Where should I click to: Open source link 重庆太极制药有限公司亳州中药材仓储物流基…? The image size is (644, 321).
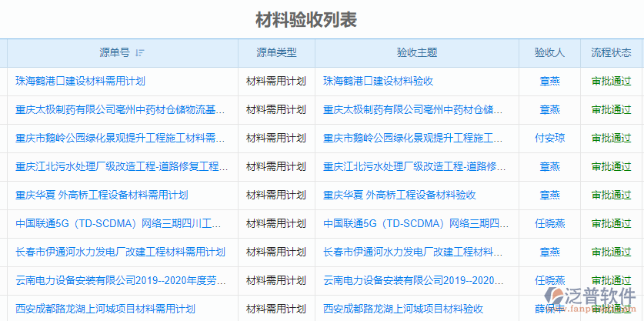(120, 110)
